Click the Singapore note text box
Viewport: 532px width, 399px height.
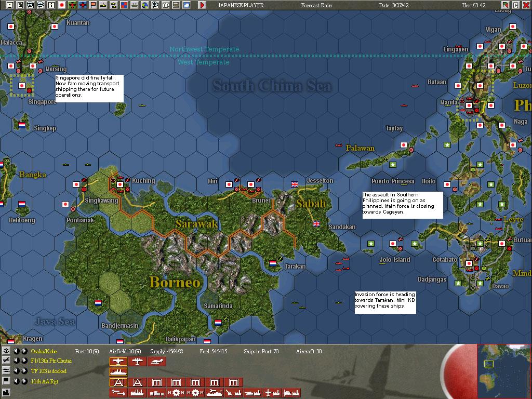(89, 88)
